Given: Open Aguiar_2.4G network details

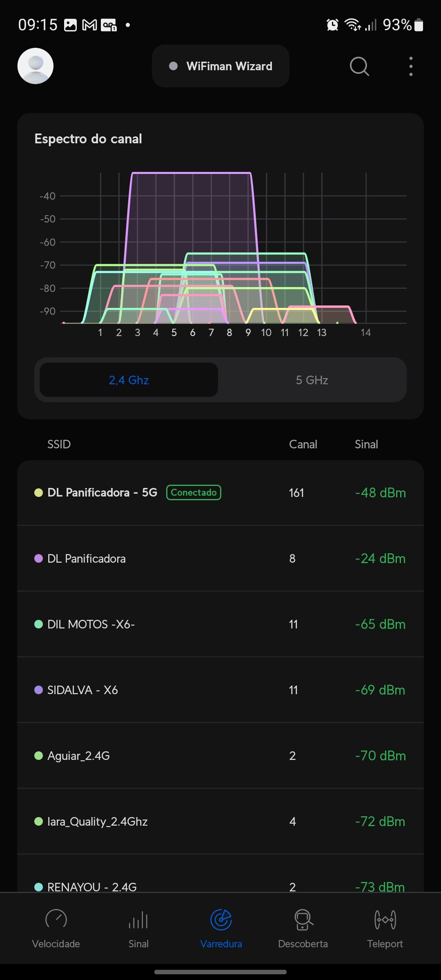Looking at the screenshot, I should [x=220, y=756].
